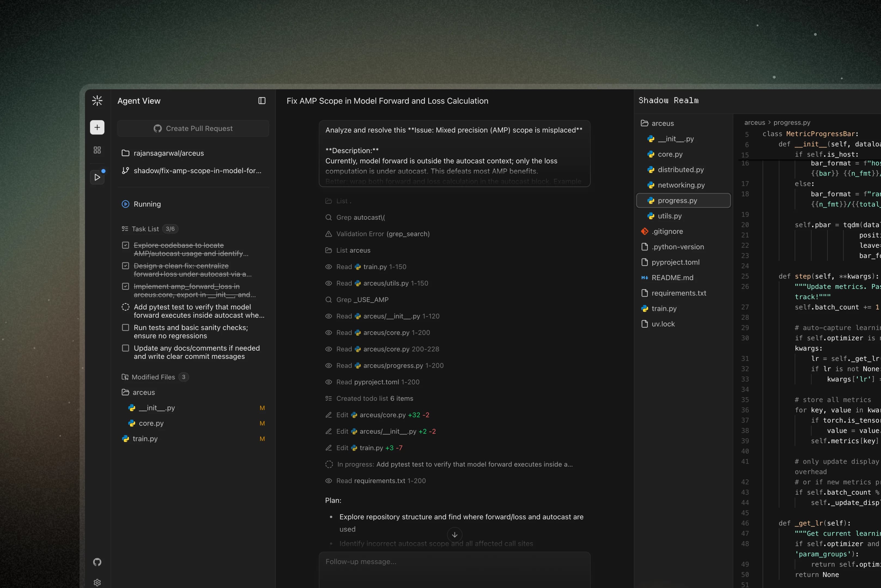Click the GitHub icon in sidebar
The width and height of the screenshot is (881, 588).
pos(97,562)
